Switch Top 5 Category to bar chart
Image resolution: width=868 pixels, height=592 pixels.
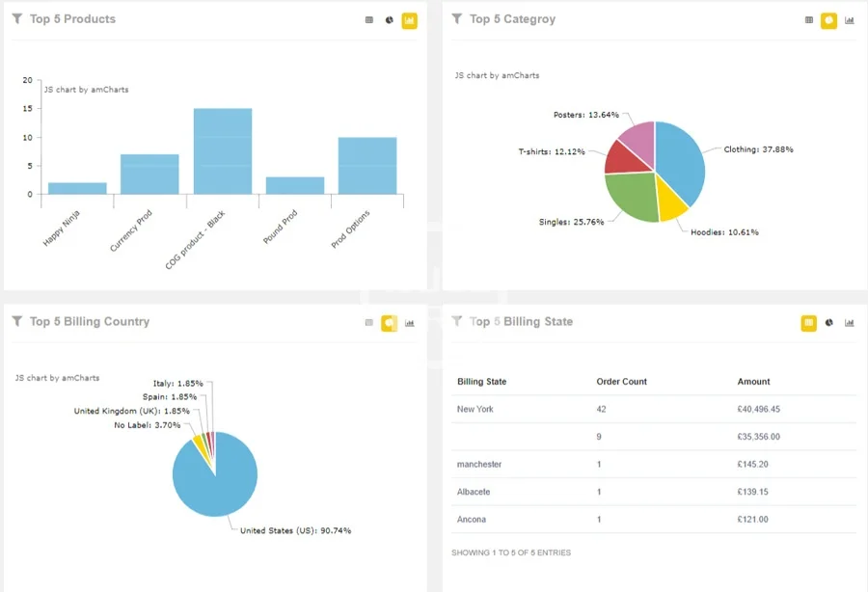[850, 20]
